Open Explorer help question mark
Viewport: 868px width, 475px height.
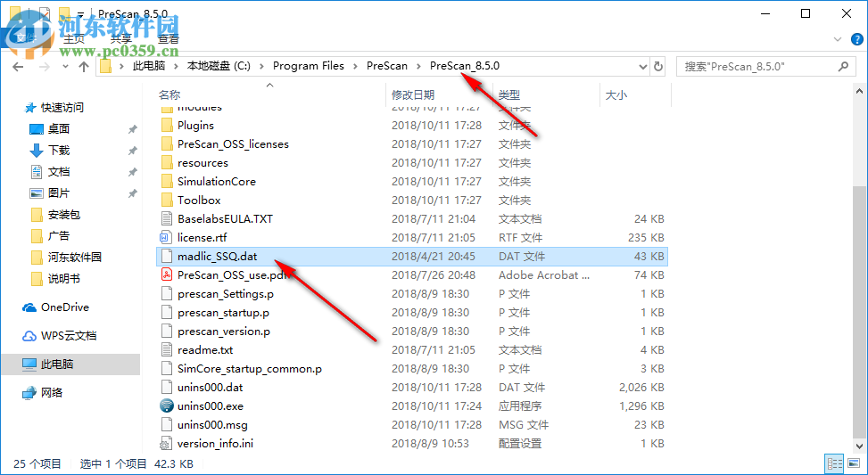click(x=857, y=39)
